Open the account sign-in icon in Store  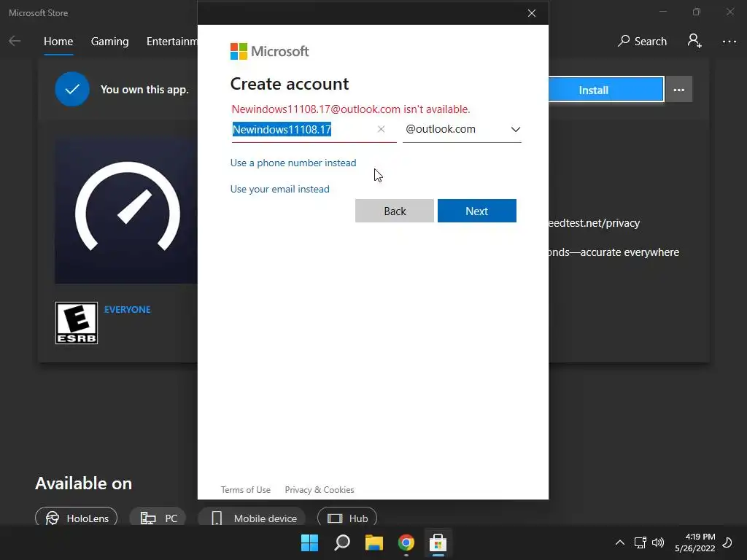[694, 41]
